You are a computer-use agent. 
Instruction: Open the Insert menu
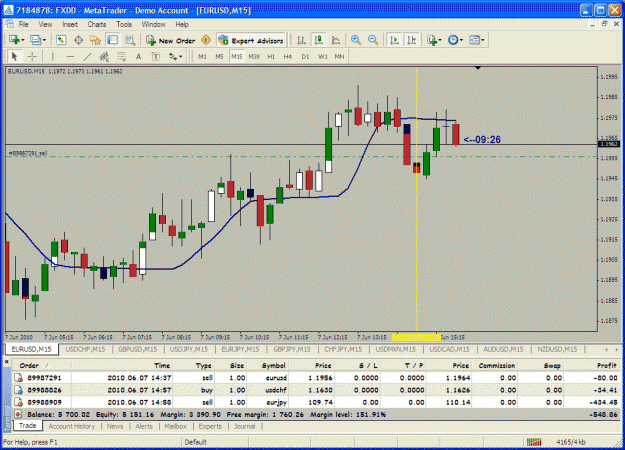tap(70, 24)
